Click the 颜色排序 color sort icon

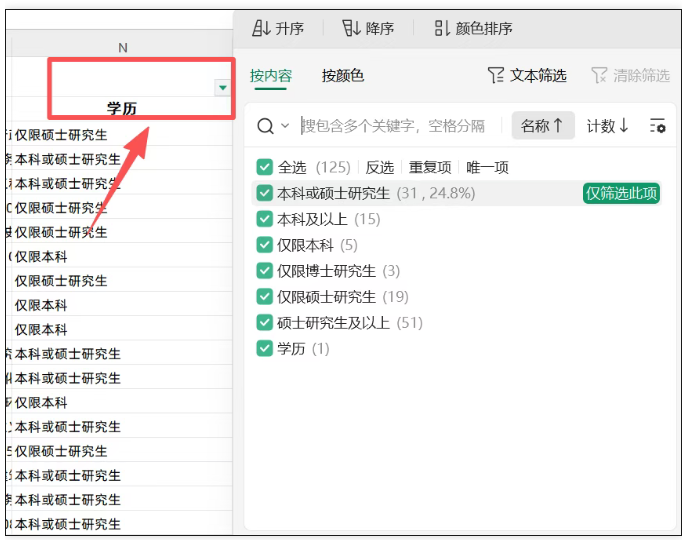442,29
